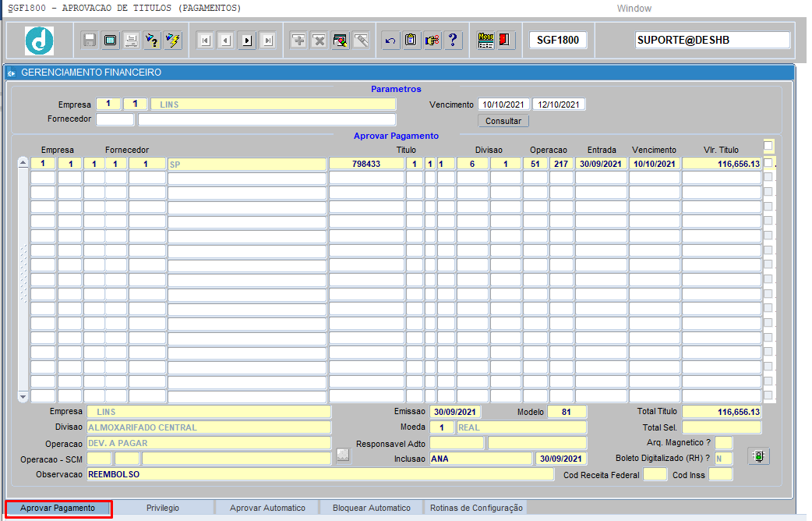Click the SUPORTE@DESHB user field
The width and height of the screenshot is (812, 521).
(712, 41)
